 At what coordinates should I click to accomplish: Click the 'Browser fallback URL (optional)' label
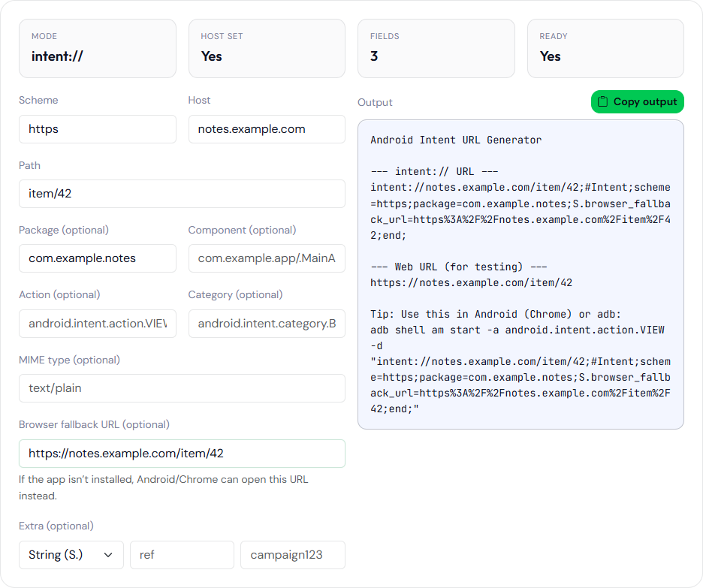pos(94,424)
